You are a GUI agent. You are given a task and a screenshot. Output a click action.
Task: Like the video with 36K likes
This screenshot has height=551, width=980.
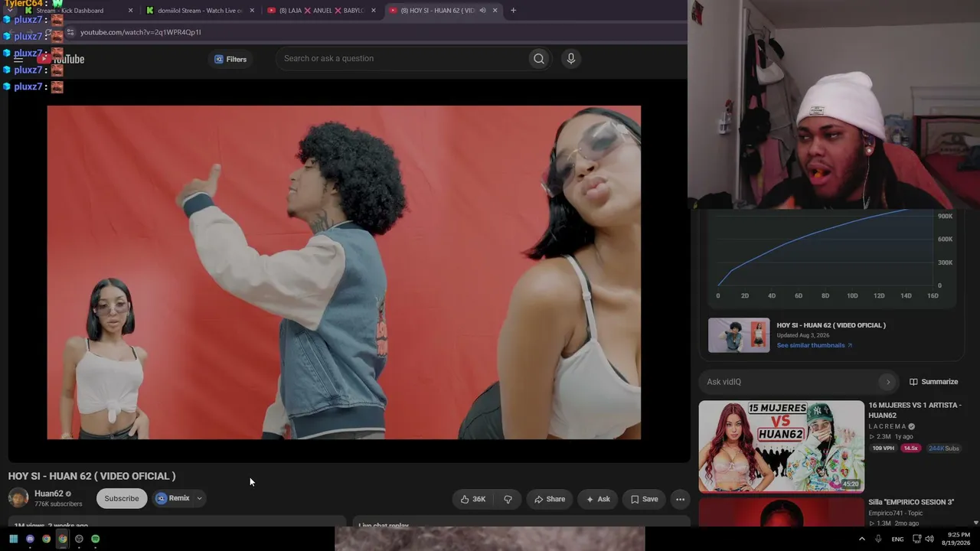[x=473, y=499]
